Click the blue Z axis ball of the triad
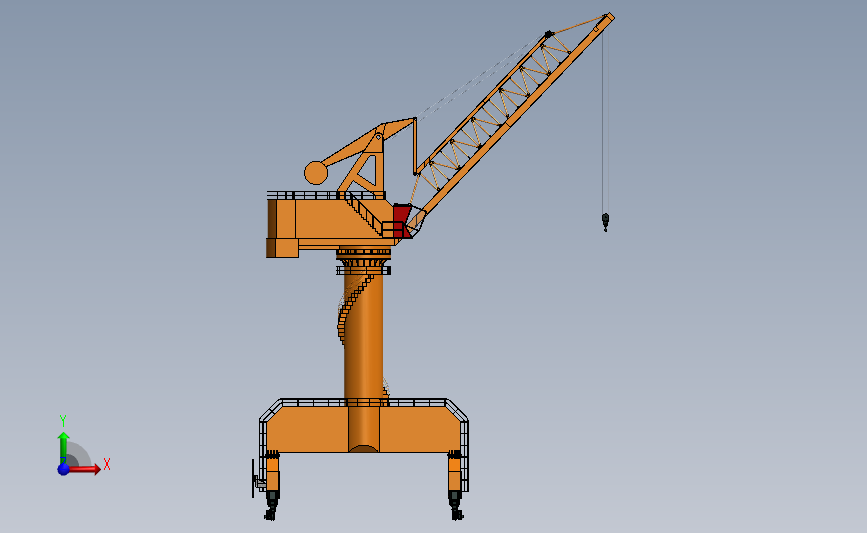 64,469
